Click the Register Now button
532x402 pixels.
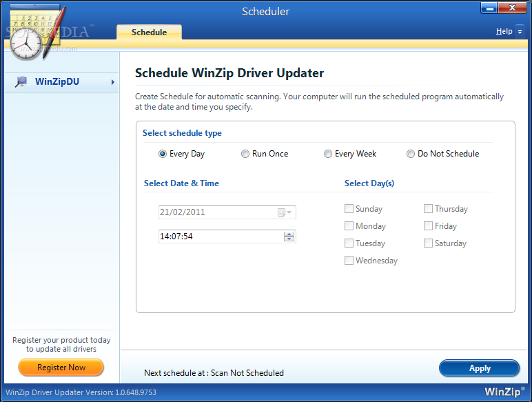pyautogui.click(x=61, y=368)
